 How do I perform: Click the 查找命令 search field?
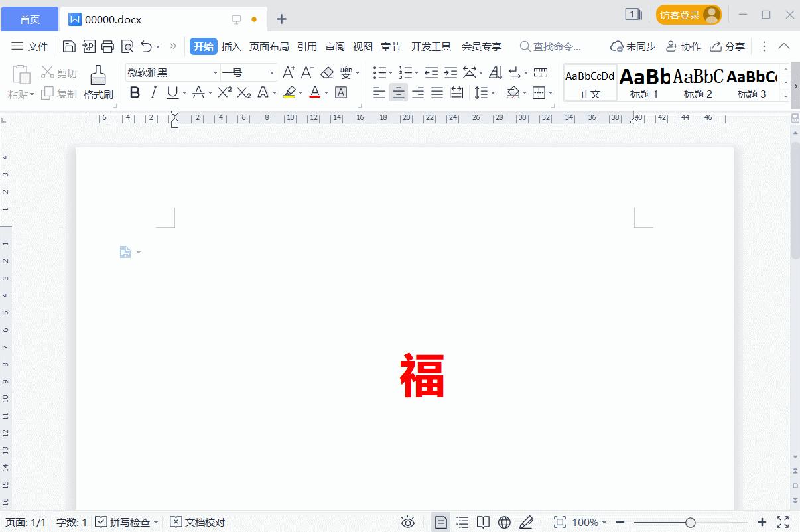click(x=551, y=46)
